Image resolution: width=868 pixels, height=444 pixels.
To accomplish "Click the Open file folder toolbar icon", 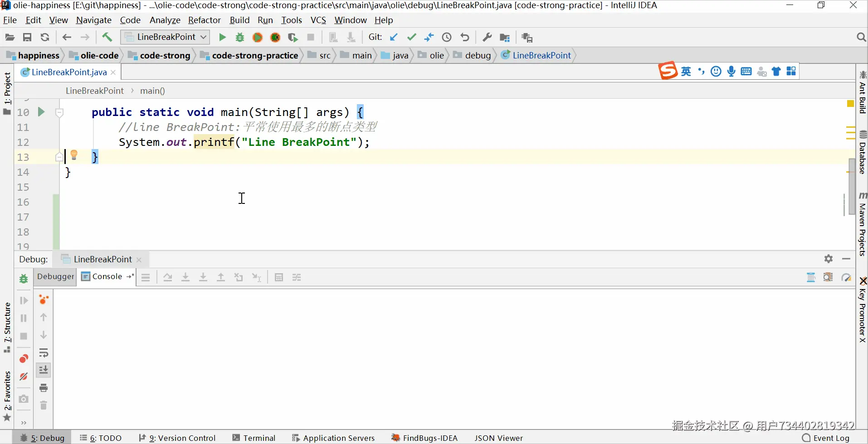I will point(10,37).
